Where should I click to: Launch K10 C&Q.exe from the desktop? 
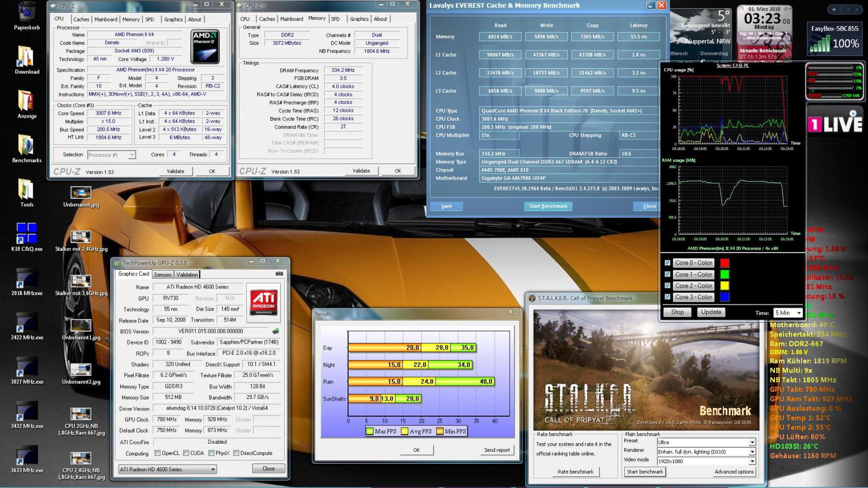[26, 237]
